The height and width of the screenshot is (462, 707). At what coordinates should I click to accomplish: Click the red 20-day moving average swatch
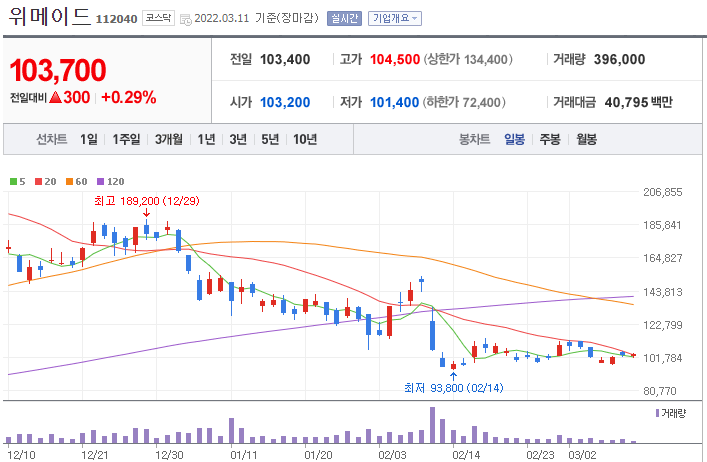38,182
